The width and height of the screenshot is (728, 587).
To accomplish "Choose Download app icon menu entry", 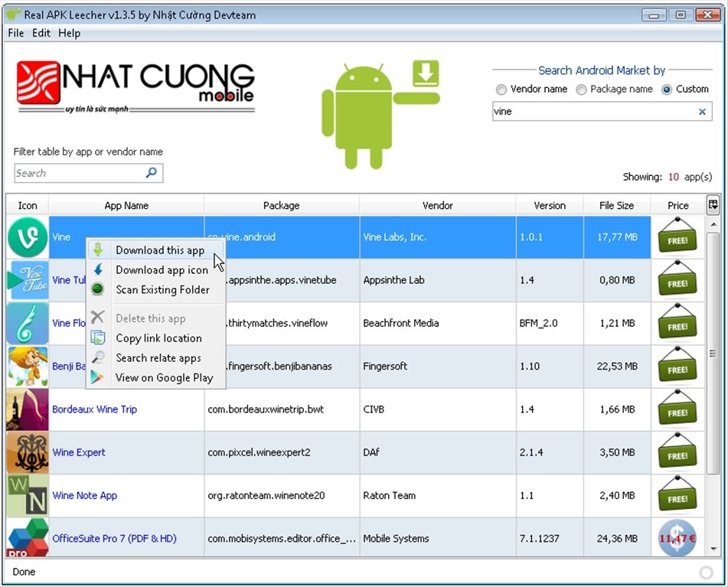I will click(x=156, y=270).
